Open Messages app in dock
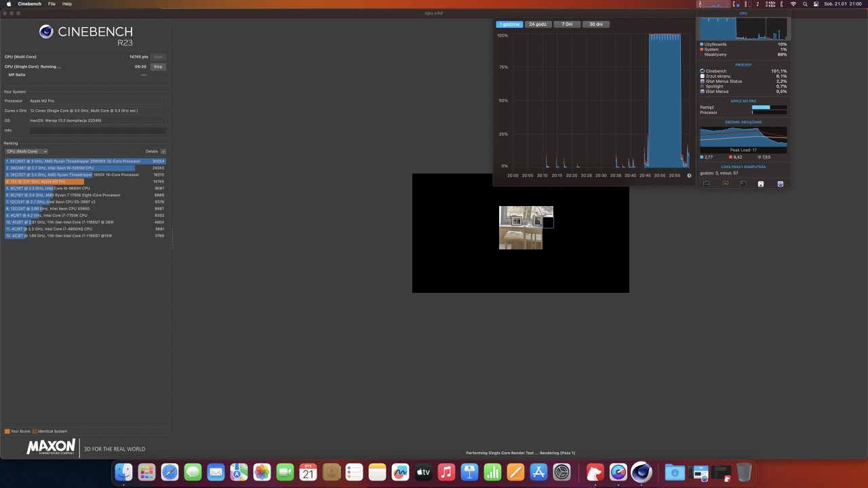868x488 pixels. coord(193,472)
